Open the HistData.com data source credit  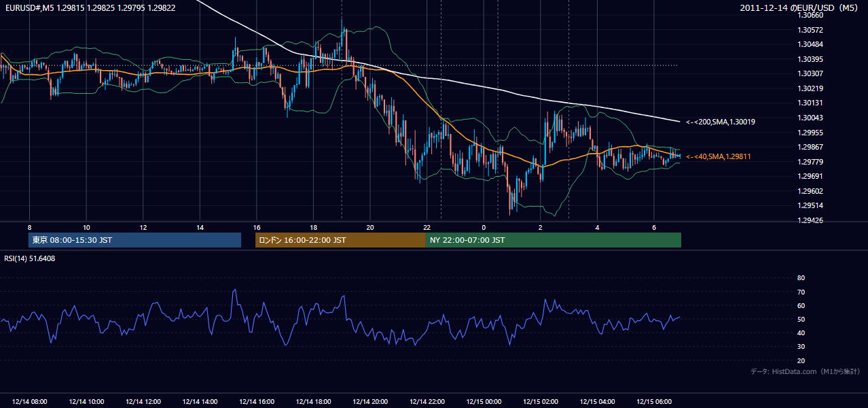click(x=806, y=371)
